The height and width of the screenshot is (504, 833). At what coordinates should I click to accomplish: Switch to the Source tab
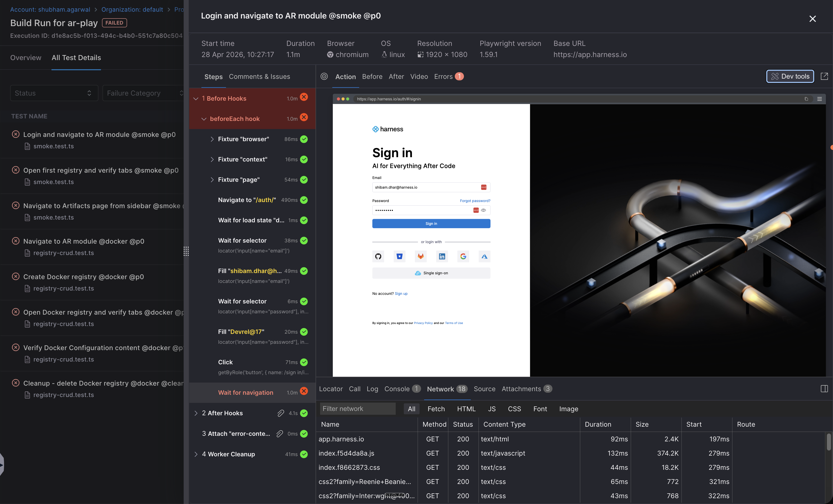484,389
